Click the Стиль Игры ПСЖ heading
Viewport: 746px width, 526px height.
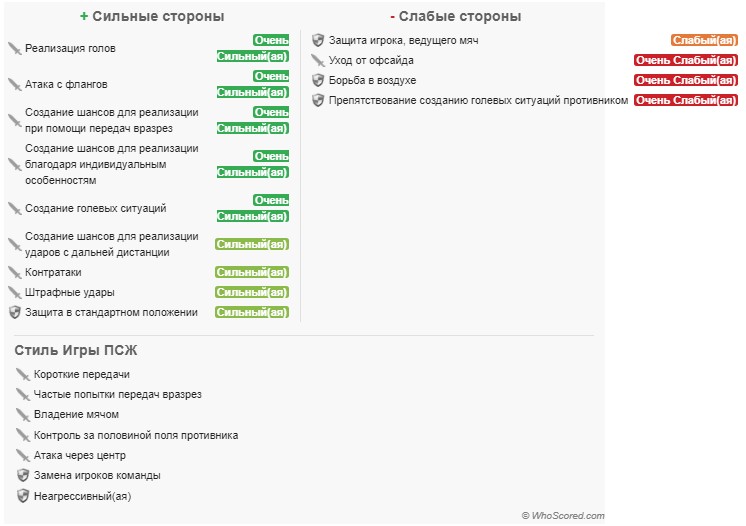pos(76,350)
